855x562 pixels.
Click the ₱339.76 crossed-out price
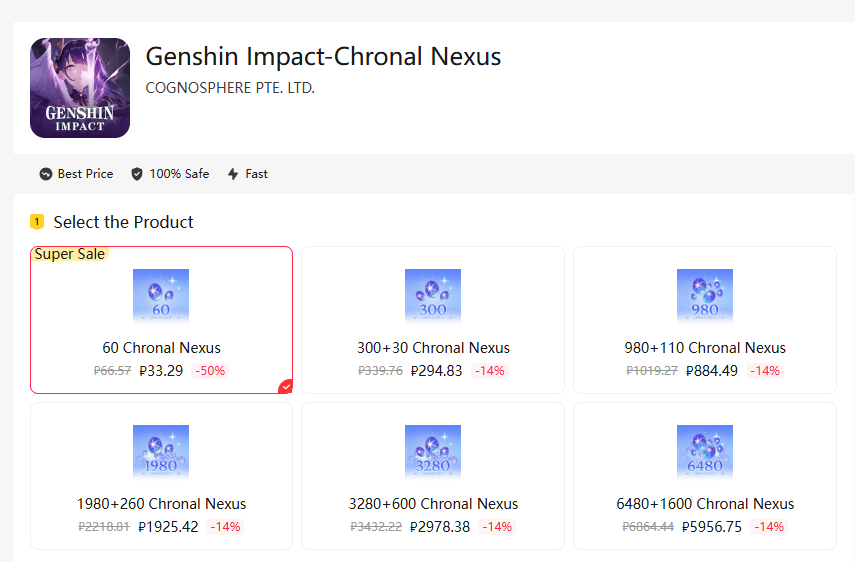[380, 371]
